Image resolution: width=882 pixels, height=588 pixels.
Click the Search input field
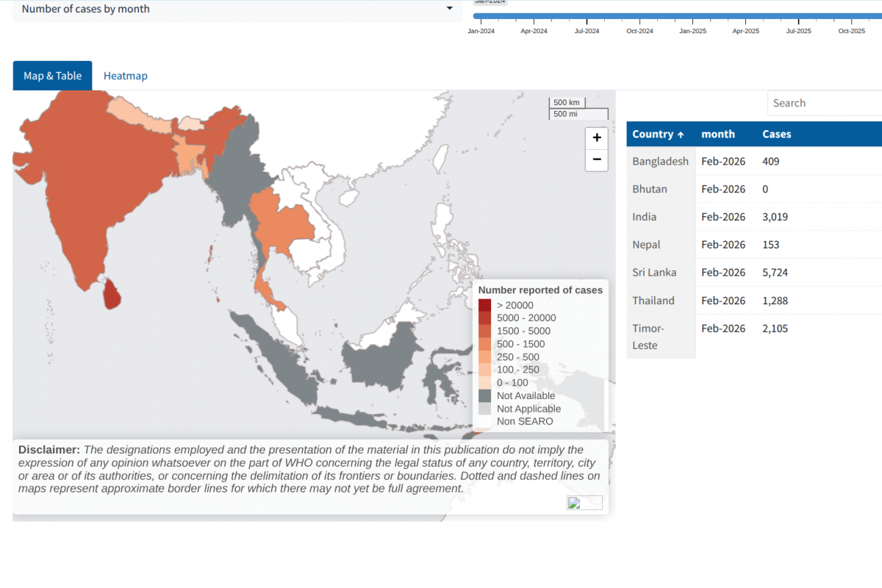(823, 104)
